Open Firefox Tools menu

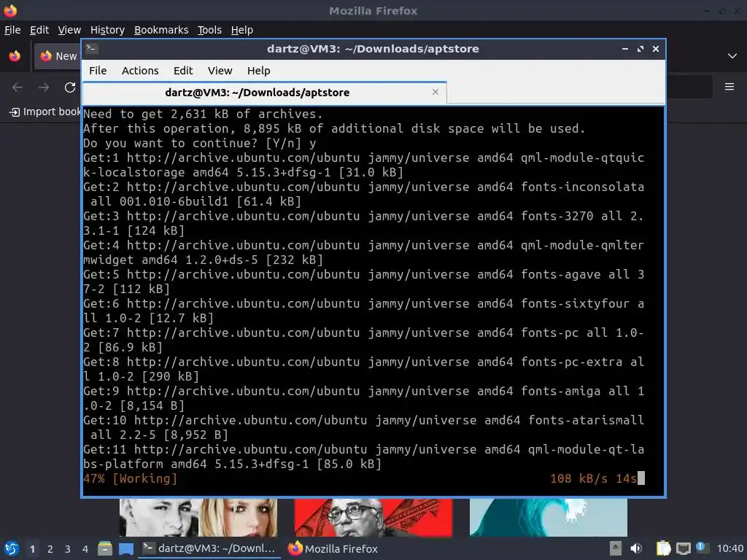click(209, 30)
